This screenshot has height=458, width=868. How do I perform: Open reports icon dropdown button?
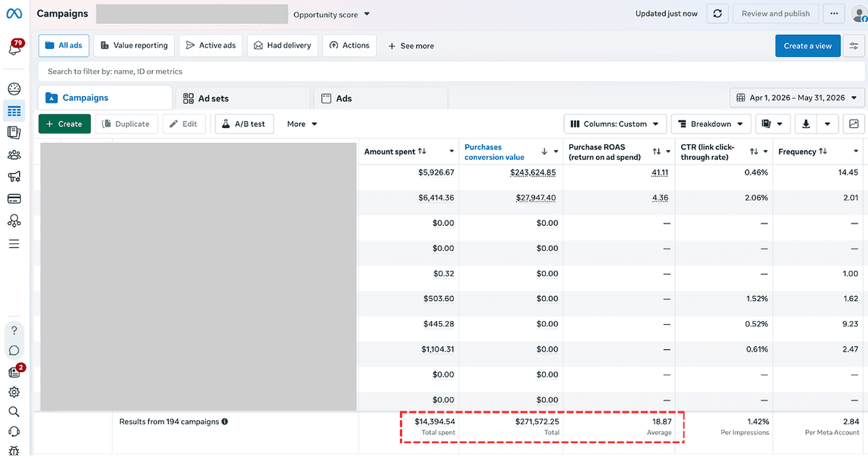(x=772, y=124)
